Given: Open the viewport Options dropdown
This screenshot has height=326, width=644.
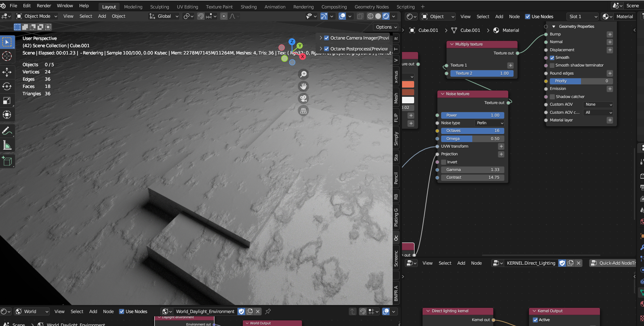Looking at the screenshot, I should (386, 27).
